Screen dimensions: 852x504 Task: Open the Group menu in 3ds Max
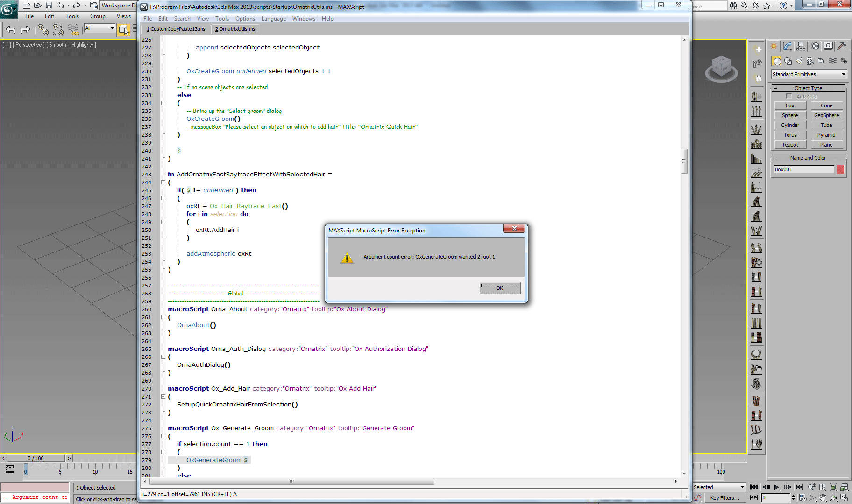98,16
